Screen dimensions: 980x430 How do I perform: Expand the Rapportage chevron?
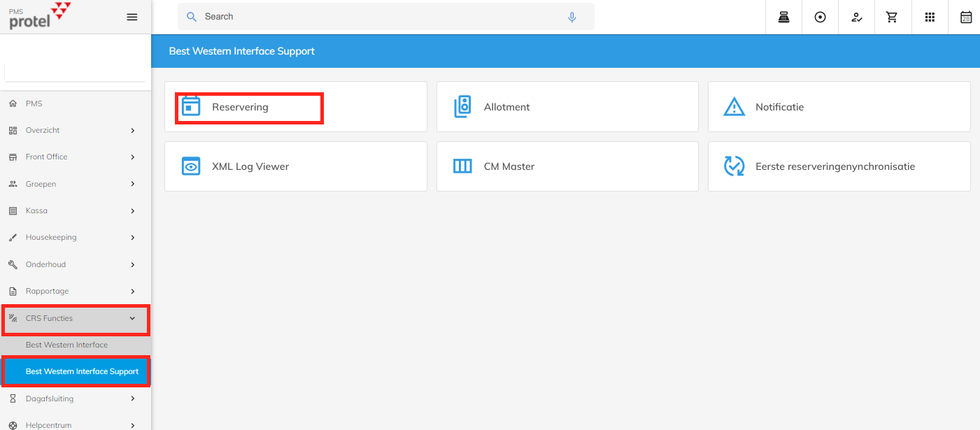coord(133,291)
